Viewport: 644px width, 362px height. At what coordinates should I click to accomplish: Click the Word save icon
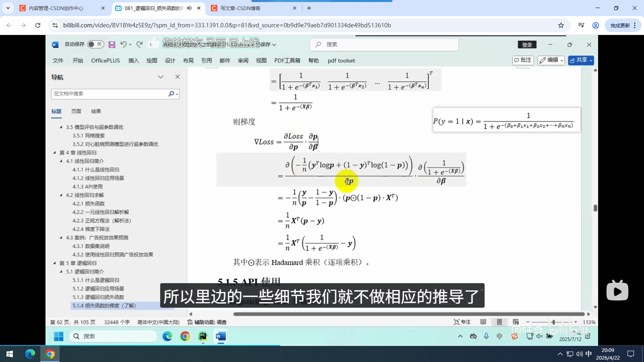click(x=112, y=45)
